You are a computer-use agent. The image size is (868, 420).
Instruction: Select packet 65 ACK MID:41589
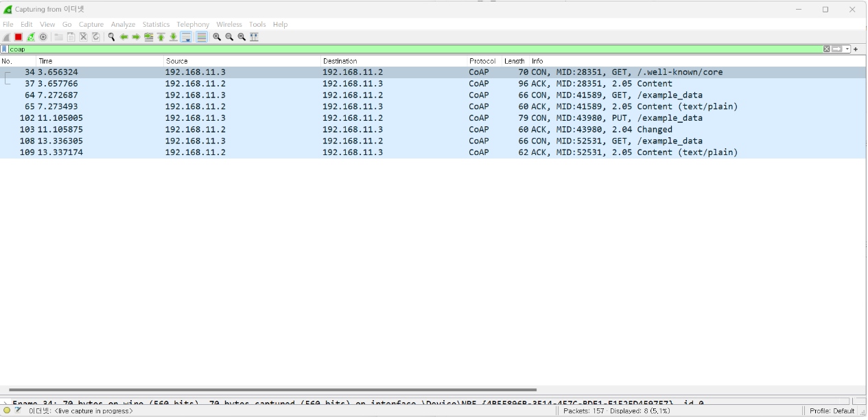(432, 106)
